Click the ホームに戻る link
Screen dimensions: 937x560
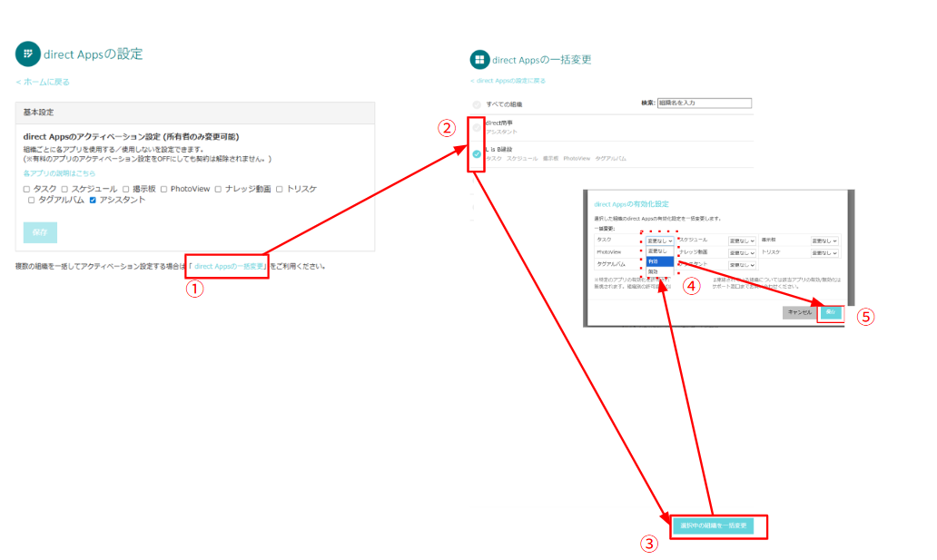pyautogui.click(x=43, y=82)
